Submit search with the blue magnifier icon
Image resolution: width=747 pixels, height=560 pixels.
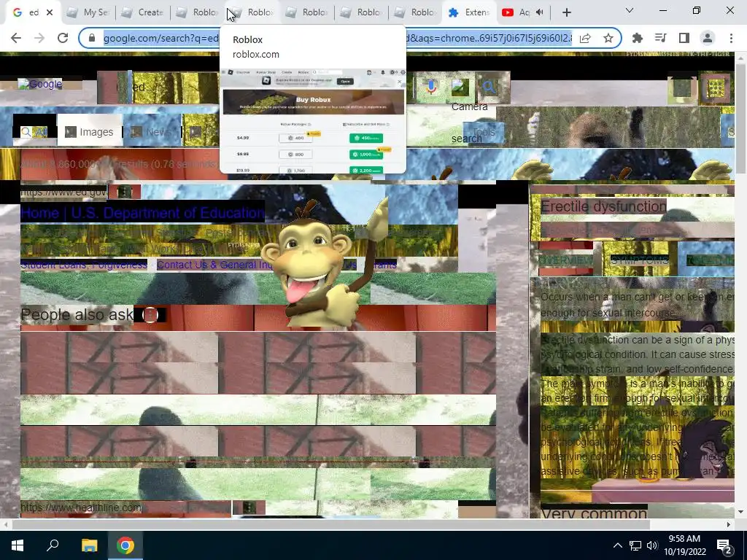click(x=489, y=87)
